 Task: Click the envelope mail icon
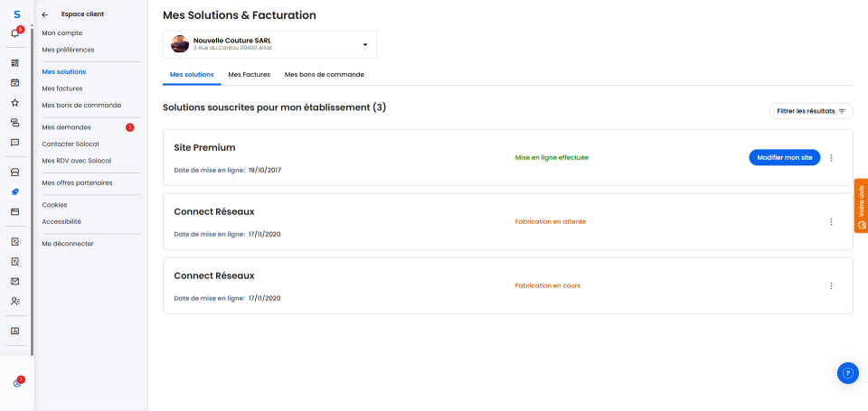coord(14,281)
